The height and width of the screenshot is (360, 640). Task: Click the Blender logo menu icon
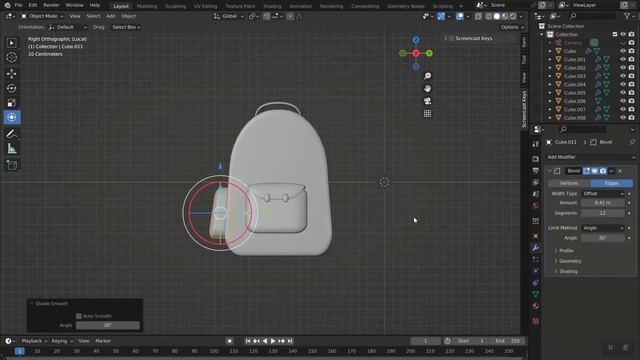(x=7, y=5)
